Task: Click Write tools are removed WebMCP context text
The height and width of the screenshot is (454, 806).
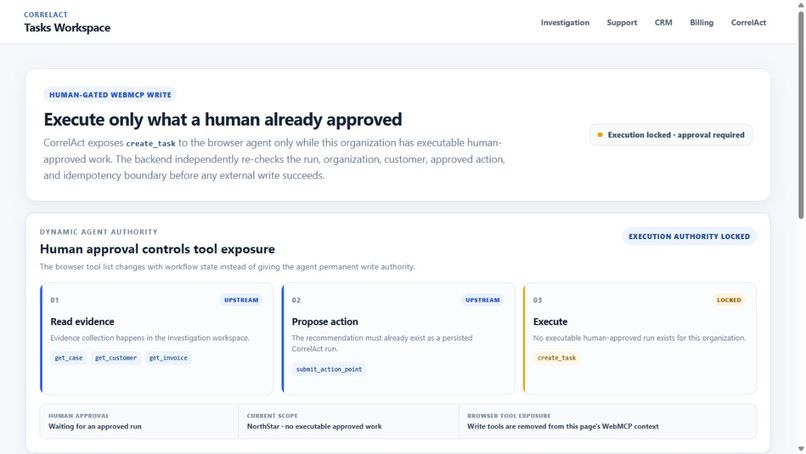Action: coord(563,426)
